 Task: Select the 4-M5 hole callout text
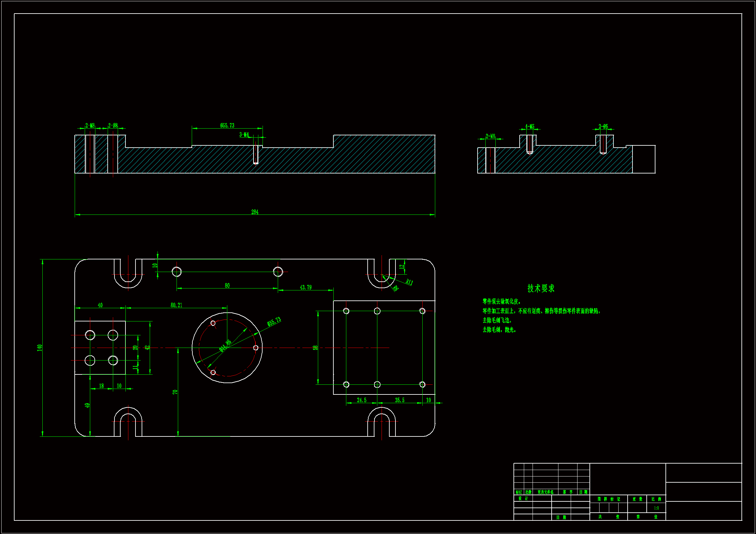(529, 127)
